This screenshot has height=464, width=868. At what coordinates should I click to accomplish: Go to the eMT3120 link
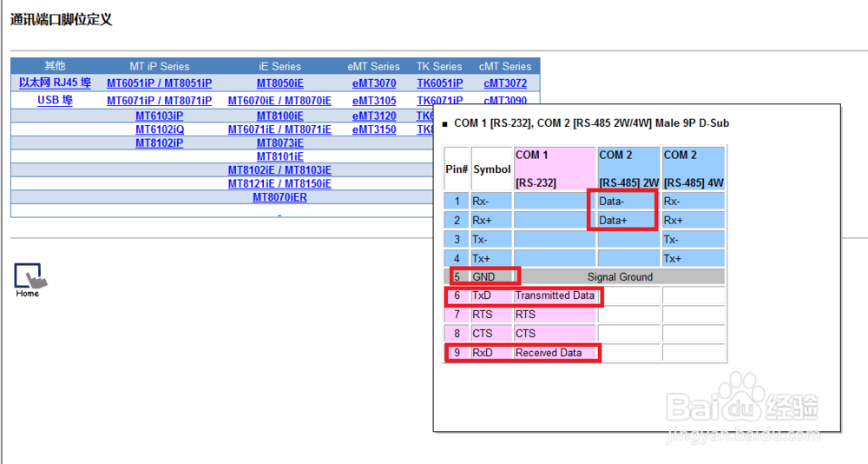point(374,116)
